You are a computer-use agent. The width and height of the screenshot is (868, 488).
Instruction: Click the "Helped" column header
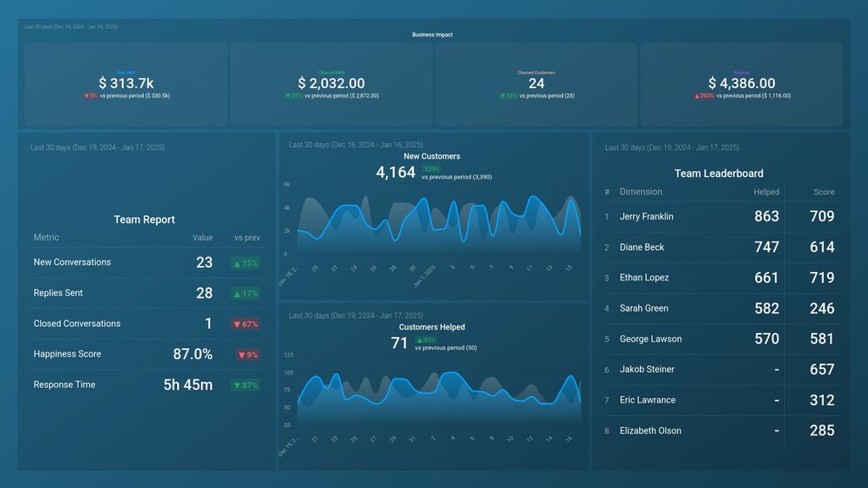[x=766, y=192]
